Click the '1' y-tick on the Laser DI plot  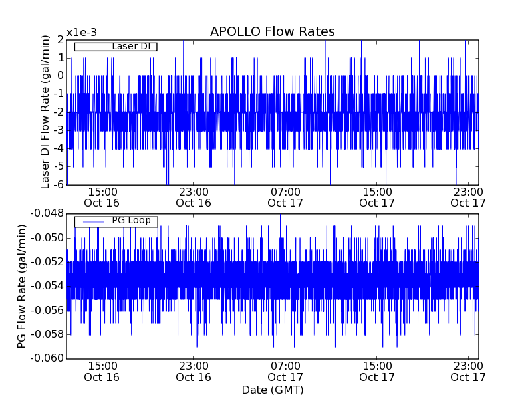(61, 58)
